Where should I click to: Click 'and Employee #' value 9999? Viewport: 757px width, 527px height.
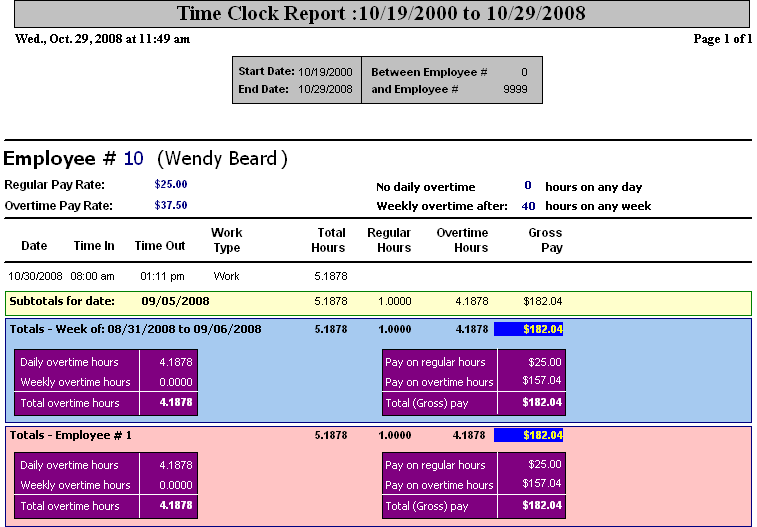click(x=515, y=89)
